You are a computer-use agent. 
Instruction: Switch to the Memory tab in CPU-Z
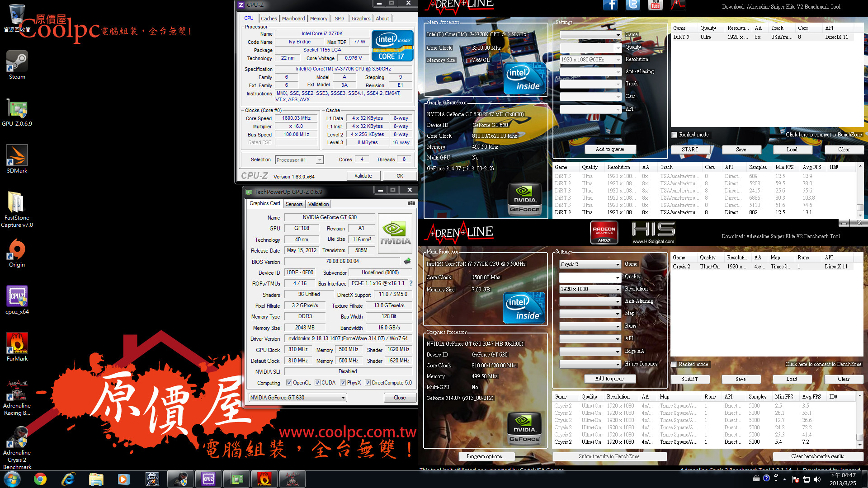319,19
